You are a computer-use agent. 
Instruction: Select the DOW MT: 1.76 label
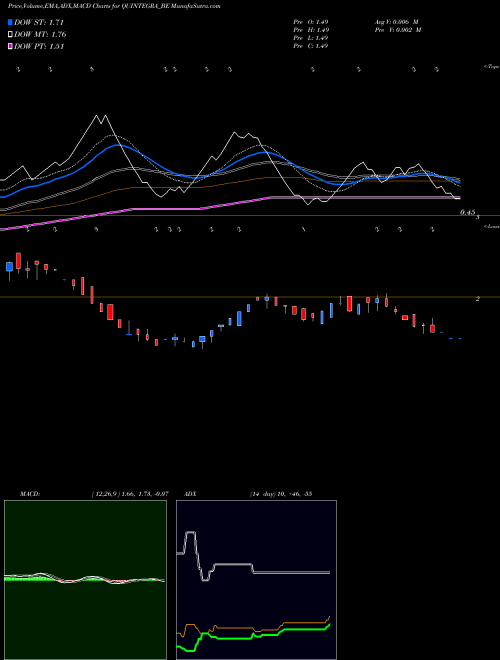tap(40, 35)
